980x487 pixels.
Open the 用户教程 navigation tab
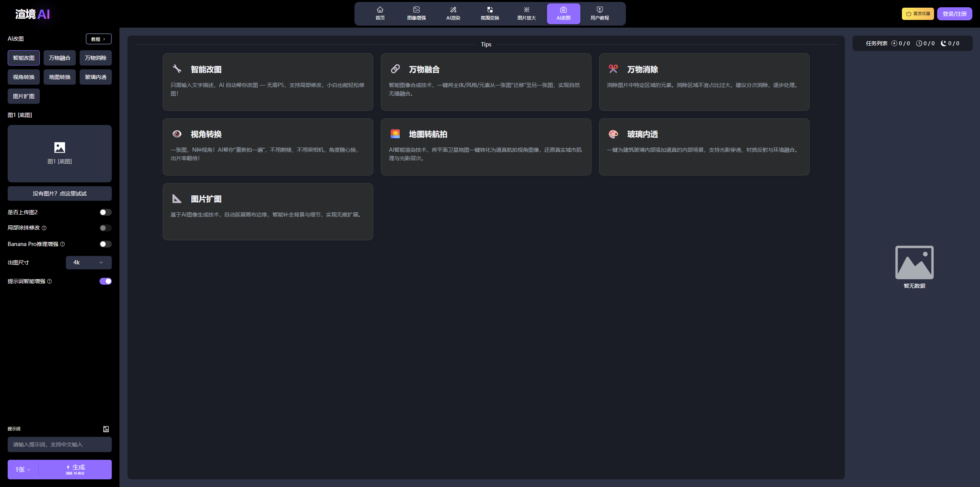point(599,14)
